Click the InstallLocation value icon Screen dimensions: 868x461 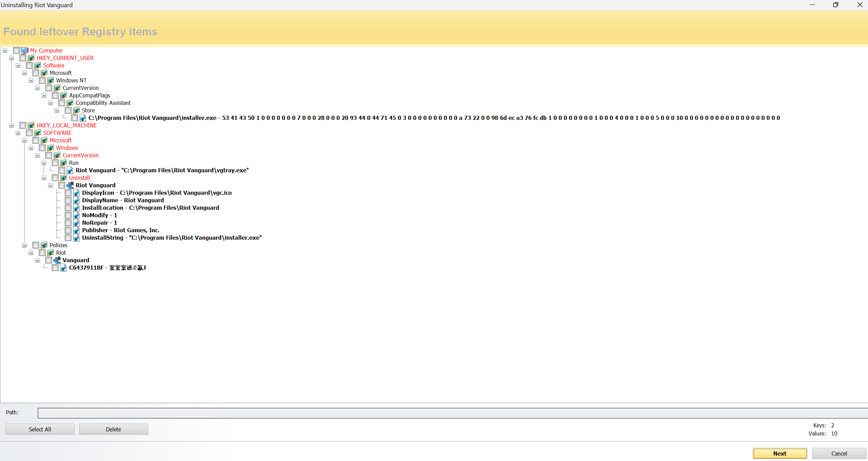click(76, 208)
